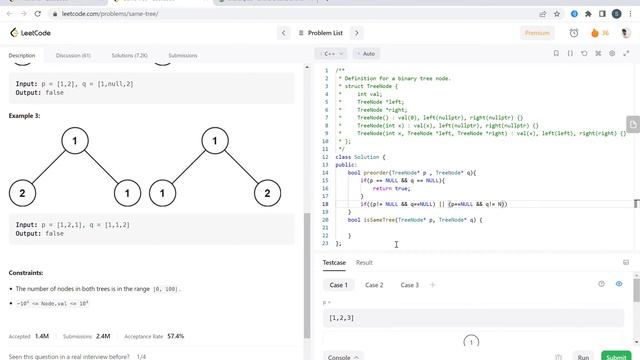Image resolution: width=640 pixels, height=360 pixels.
Task: Open the editor settings gear
Action: point(612,53)
